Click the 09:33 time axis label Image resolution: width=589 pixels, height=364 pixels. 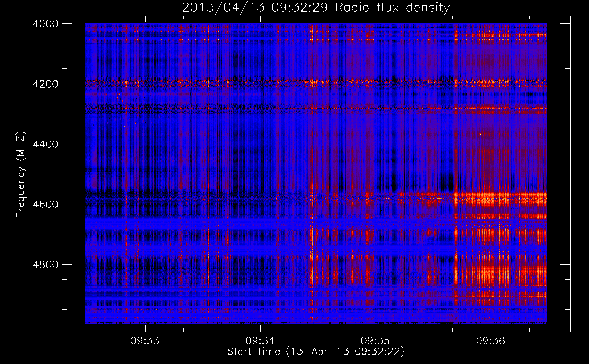(x=145, y=341)
